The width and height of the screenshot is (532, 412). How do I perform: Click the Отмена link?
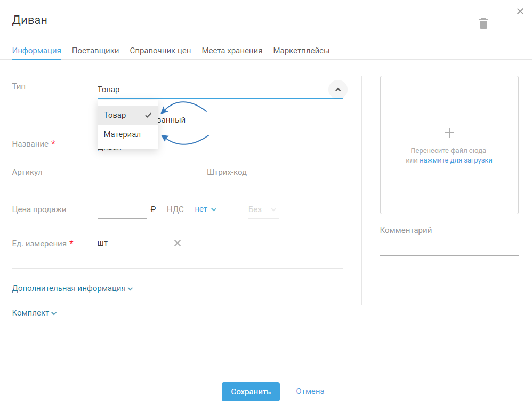pyautogui.click(x=310, y=391)
